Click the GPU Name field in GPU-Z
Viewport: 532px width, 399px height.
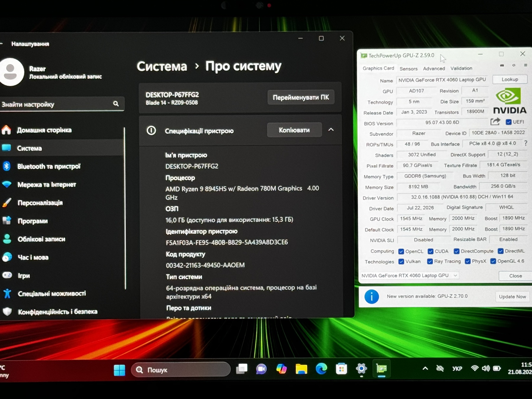tap(442, 80)
